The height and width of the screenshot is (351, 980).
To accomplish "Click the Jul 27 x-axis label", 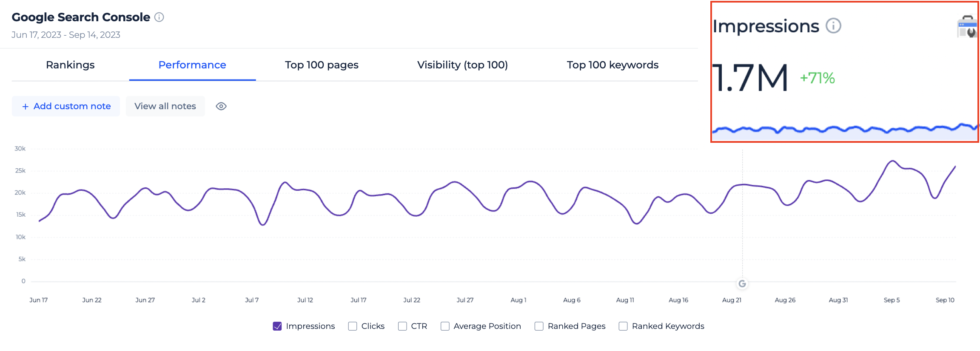I will [x=465, y=300].
